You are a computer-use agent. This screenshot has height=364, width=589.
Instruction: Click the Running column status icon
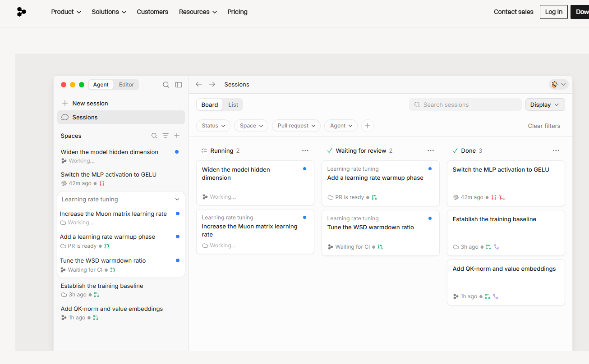click(x=204, y=150)
